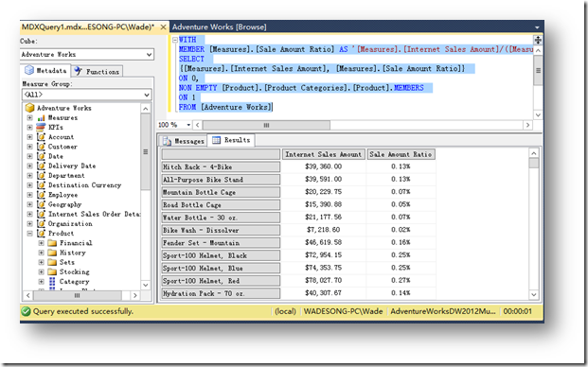Click the AdventureWorksDW2012Mu... status bar entry

click(443, 311)
